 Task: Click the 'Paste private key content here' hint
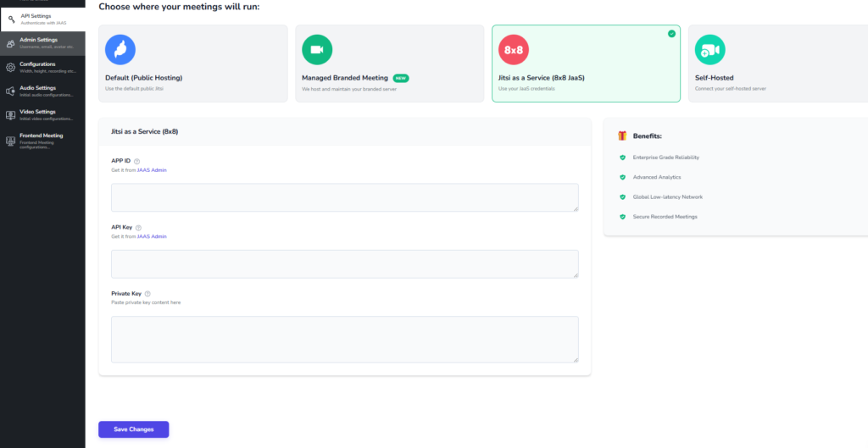[146, 302]
